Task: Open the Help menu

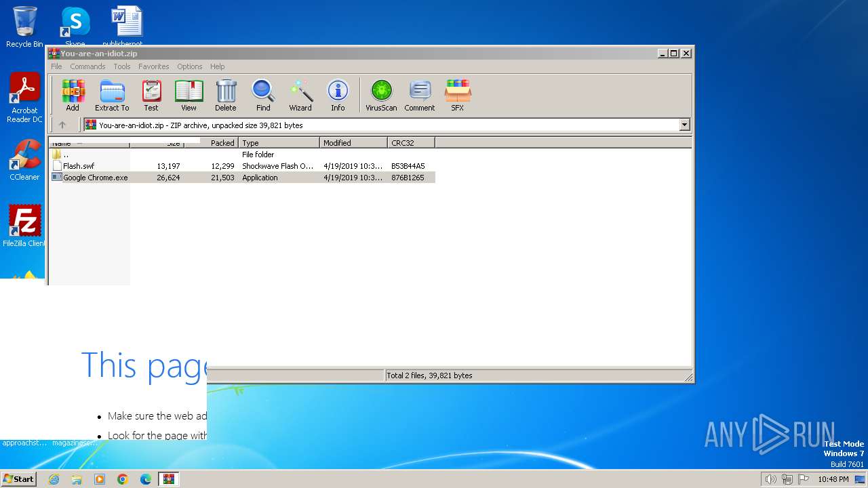Action: [217, 66]
